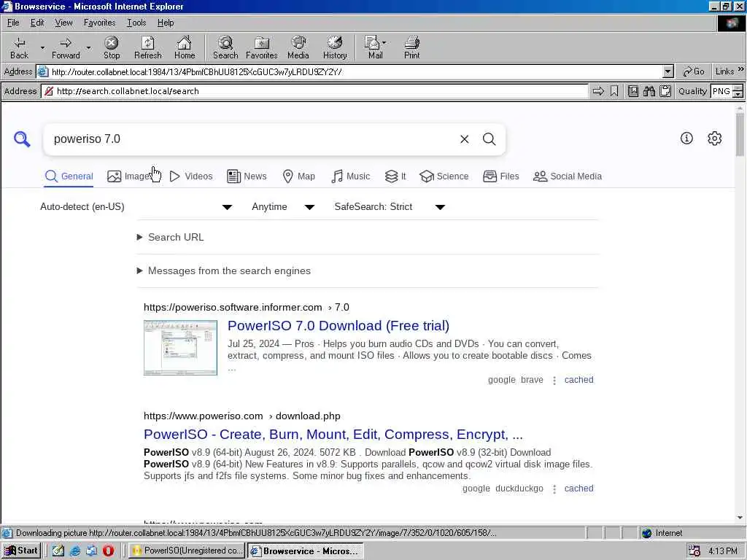The image size is (747, 560).
Task: Launch Internet Explorer from quick launch
Action: (75, 551)
